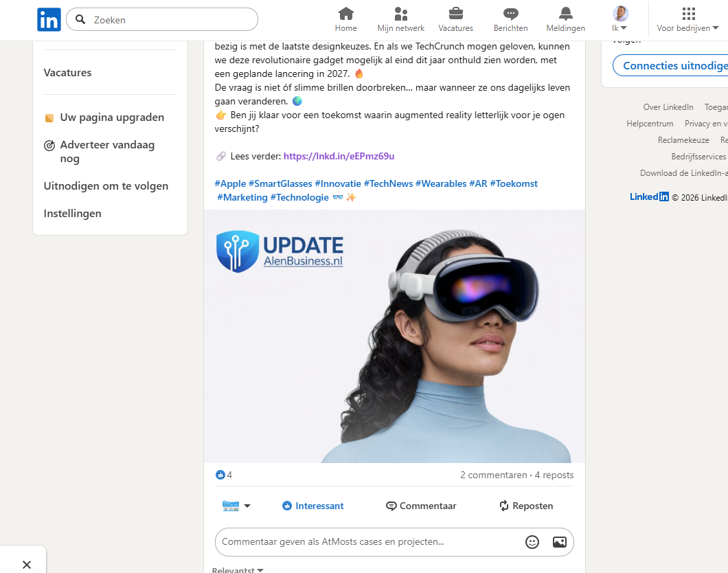728x573 pixels.
Task: Open the Relevantst sort dropdown
Action: (x=238, y=570)
